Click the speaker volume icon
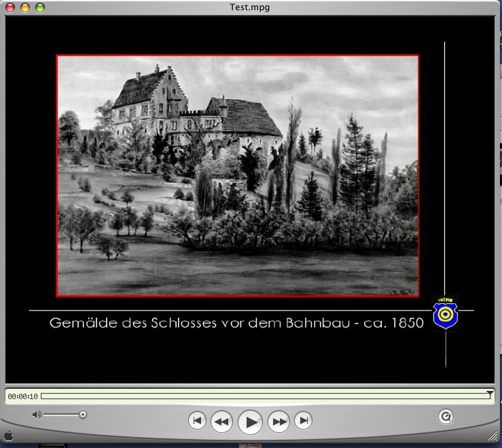This screenshot has width=502, height=448. pyautogui.click(x=37, y=415)
